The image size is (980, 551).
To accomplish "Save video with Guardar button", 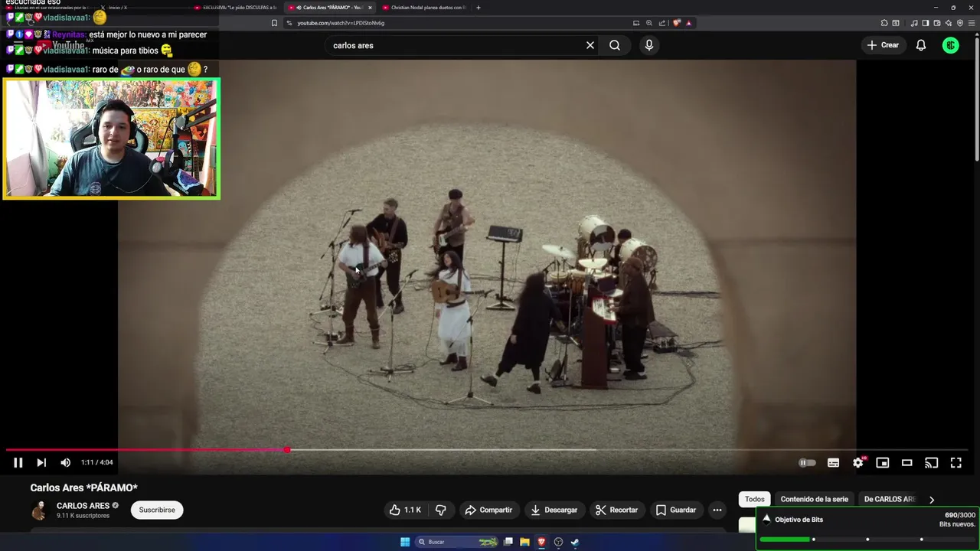I will (676, 510).
